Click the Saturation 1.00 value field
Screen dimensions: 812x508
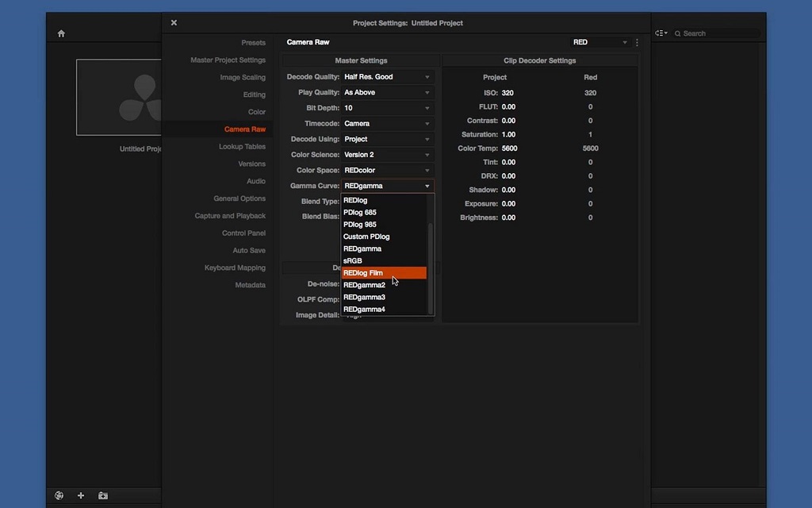pos(508,134)
